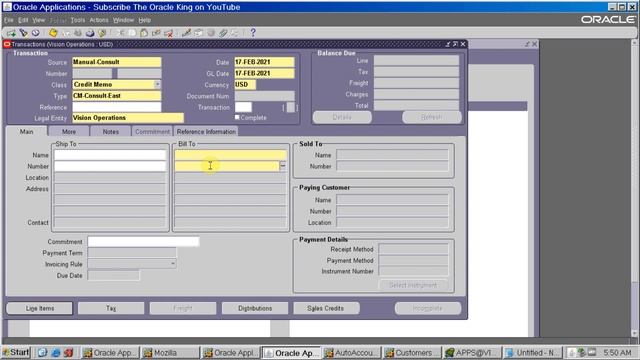The image size is (640, 360).
Task: Click the Bill To Name field
Action: (231, 155)
